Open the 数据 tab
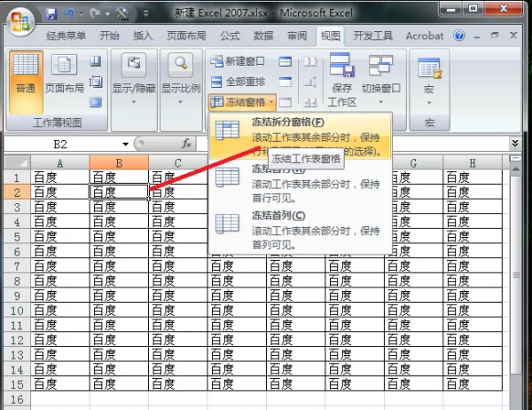The width and height of the screenshot is (532, 410). pos(263,35)
